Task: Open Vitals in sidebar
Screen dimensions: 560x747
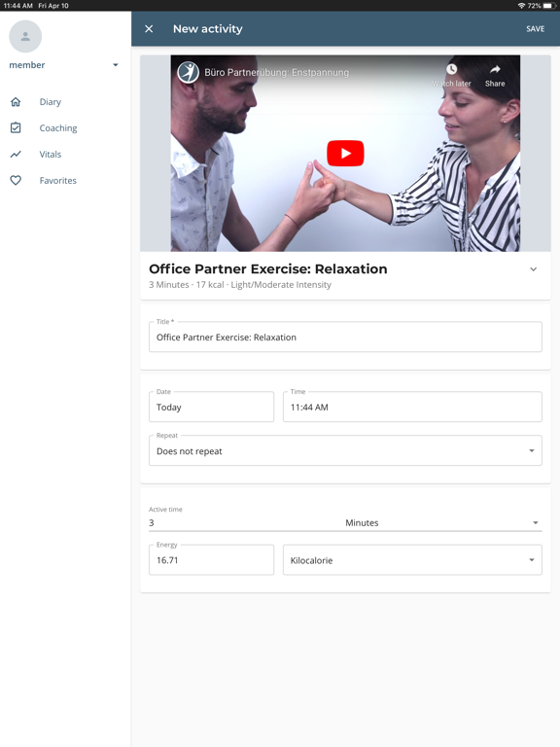Action: coord(51,155)
